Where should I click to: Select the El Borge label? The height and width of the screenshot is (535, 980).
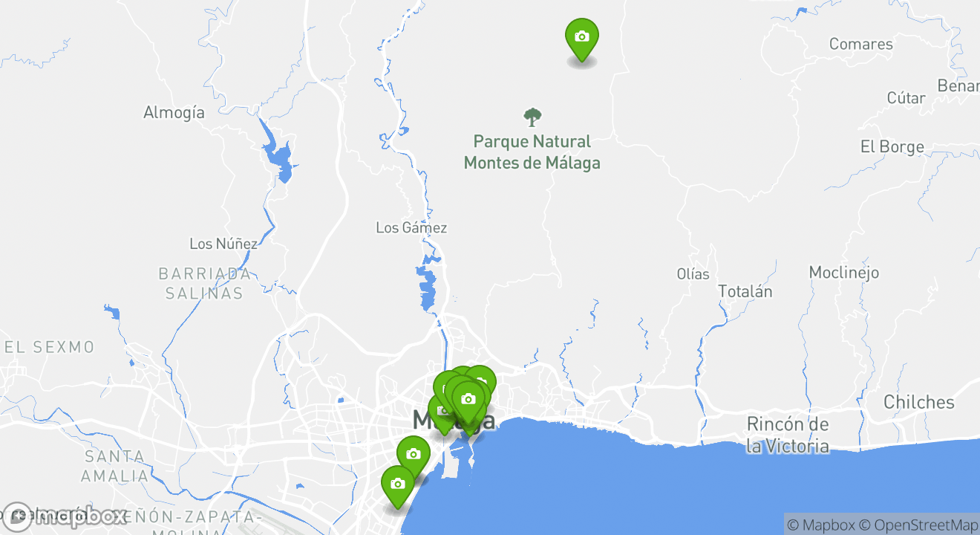[892, 146]
